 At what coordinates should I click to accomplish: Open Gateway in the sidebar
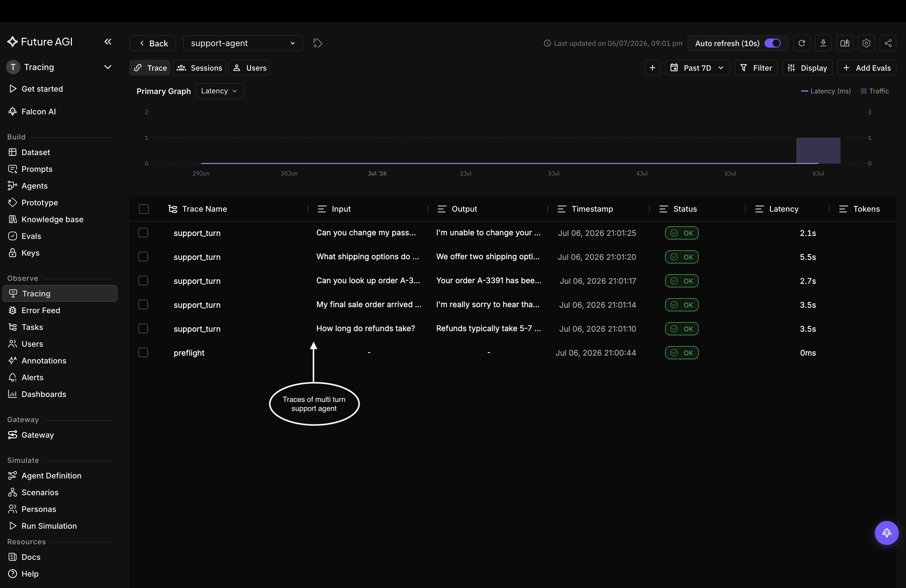point(37,435)
